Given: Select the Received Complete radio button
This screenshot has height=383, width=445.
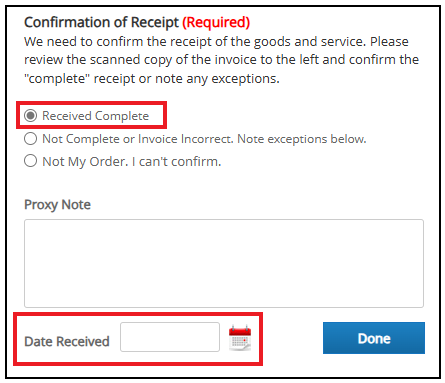Looking at the screenshot, I should pos(30,116).
